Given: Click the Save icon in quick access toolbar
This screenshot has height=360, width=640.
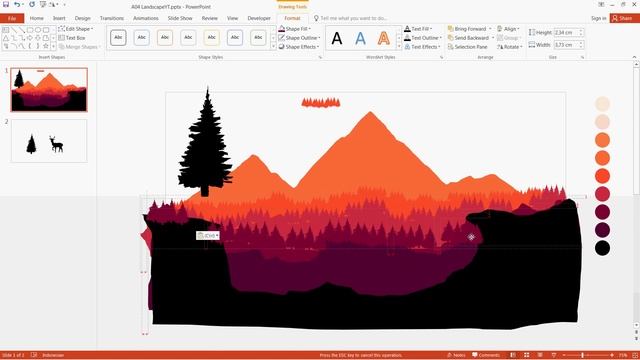Looking at the screenshot, I should 6,4.
